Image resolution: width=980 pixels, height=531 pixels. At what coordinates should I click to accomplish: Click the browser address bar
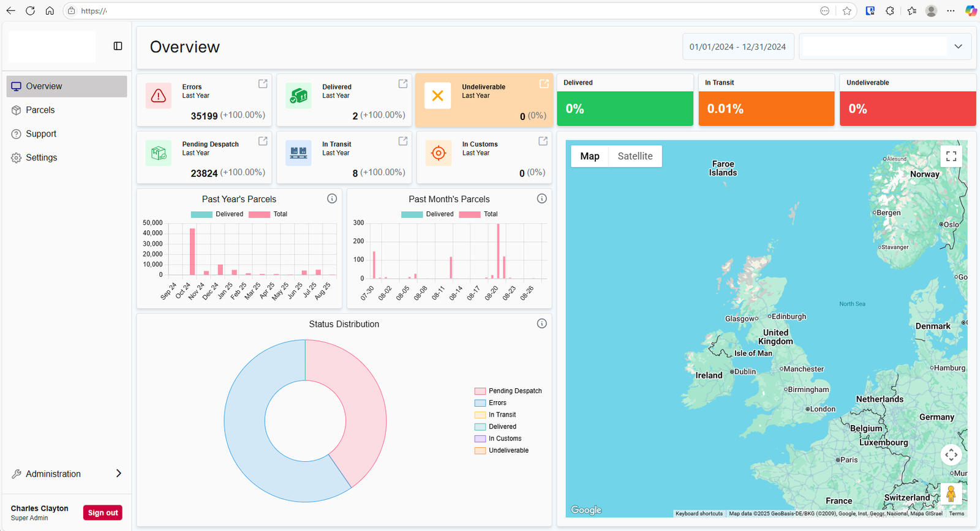[429, 11]
